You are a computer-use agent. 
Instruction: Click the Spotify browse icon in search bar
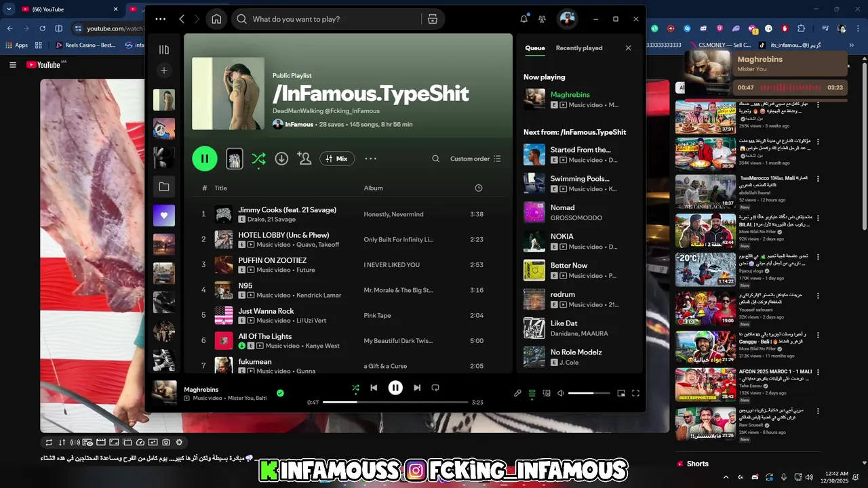(x=433, y=19)
